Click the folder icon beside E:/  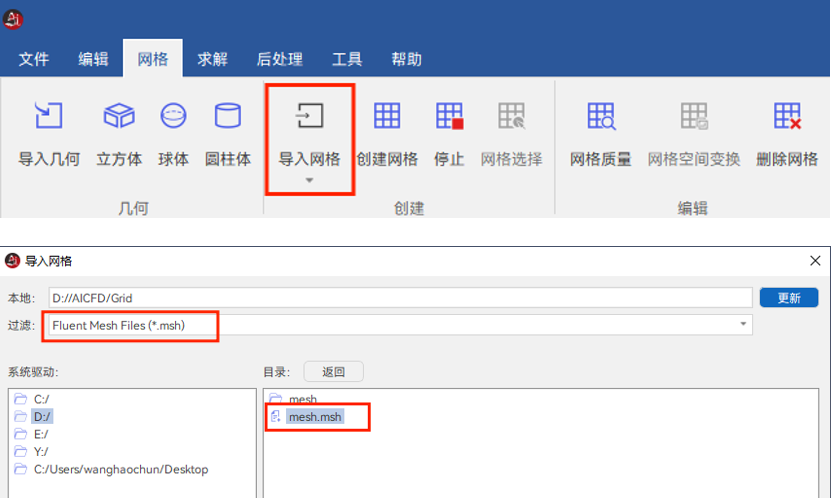tap(21, 434)
